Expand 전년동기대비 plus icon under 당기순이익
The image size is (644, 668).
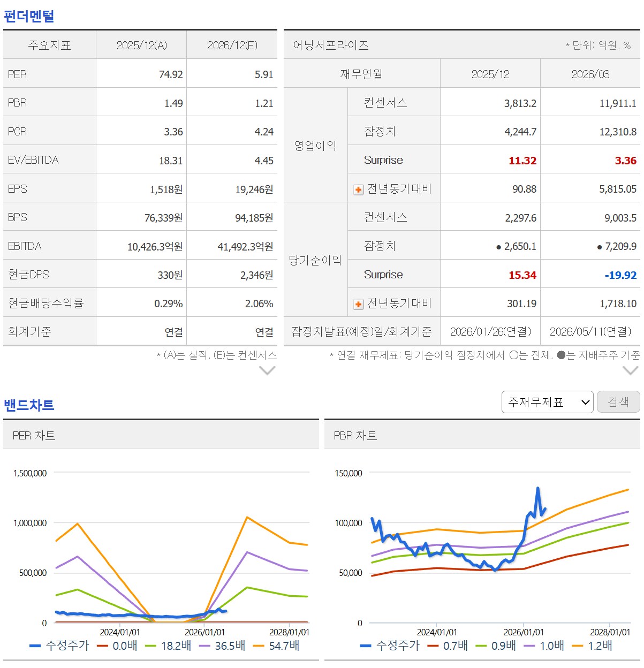pos(358,304)
